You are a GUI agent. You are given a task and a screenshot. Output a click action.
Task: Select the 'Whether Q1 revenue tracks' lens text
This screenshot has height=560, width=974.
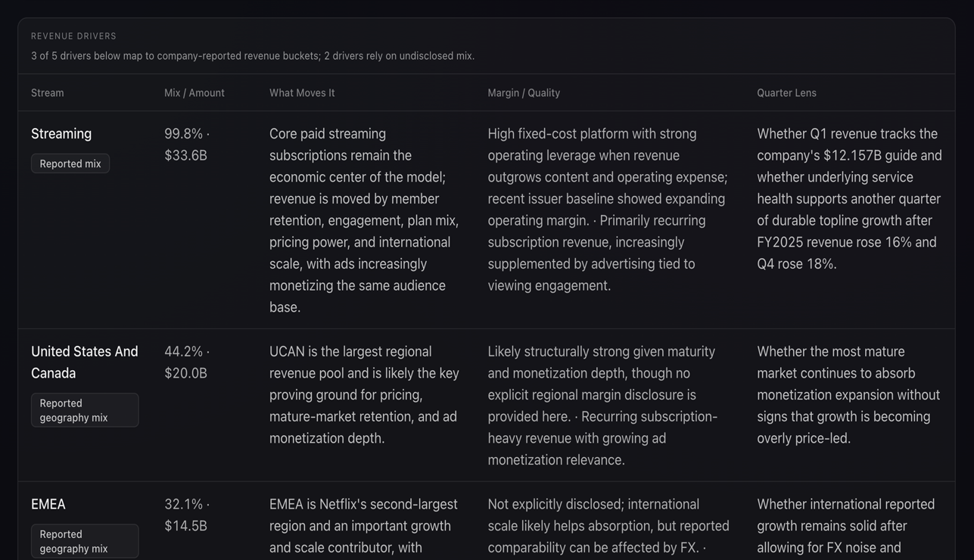point(849,198)
